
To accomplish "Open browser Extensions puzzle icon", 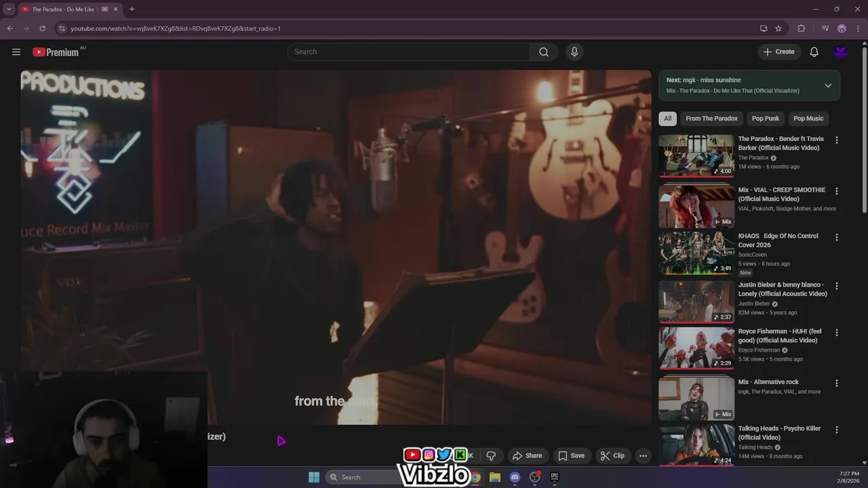I will 802,28.
